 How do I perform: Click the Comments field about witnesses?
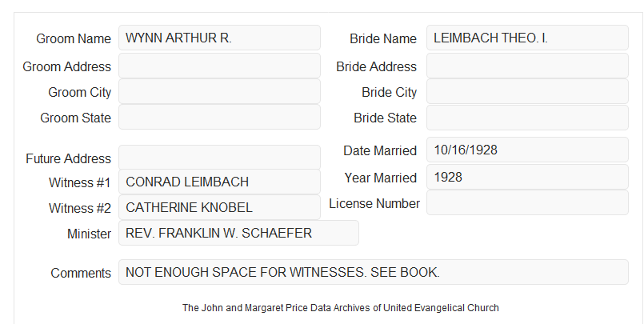(374, 272)
